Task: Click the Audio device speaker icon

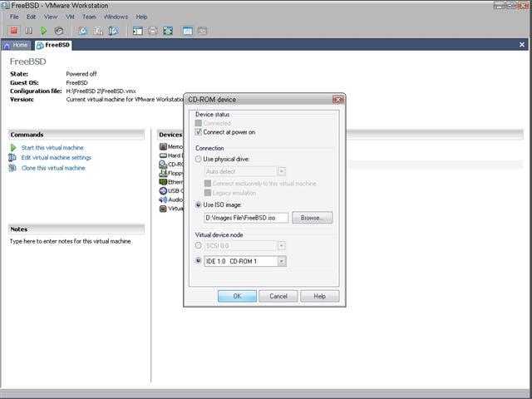Action: [163, 199]
